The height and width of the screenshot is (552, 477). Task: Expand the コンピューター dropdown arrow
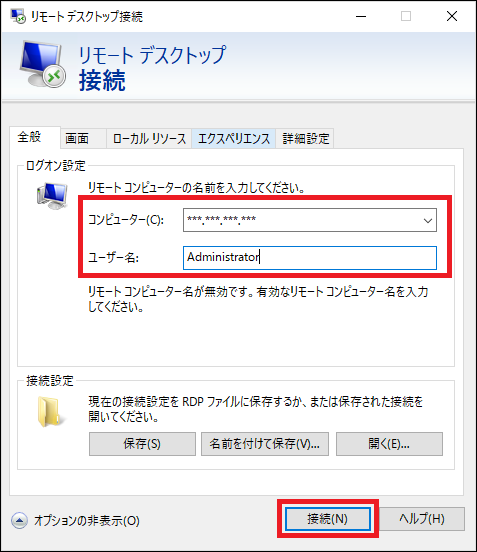428,220
